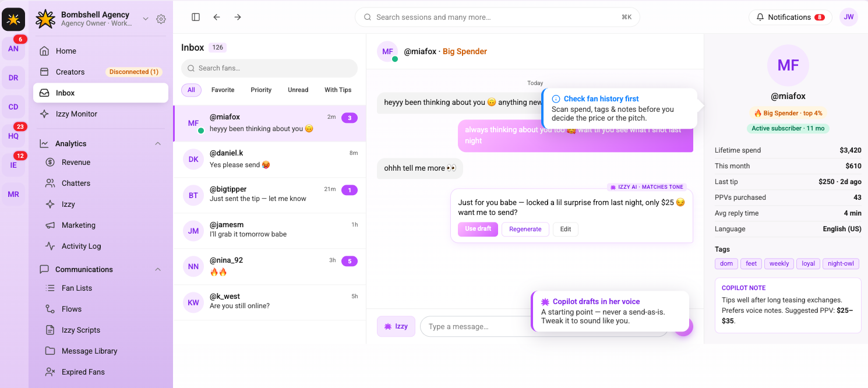Screen dimensions: 868x388
Task: Click the loyal tag
Action: [809, 264]
